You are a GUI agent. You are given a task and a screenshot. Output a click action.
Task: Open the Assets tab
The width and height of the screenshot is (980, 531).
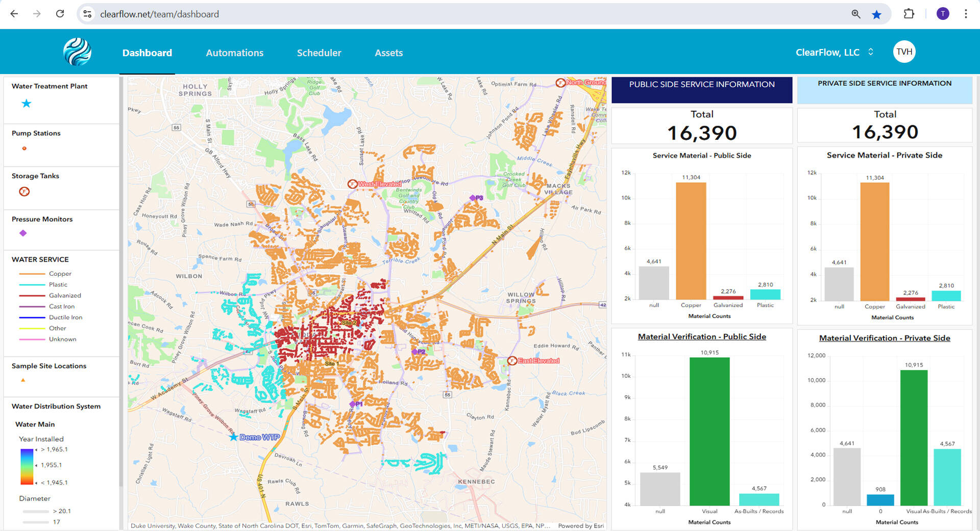389,53
